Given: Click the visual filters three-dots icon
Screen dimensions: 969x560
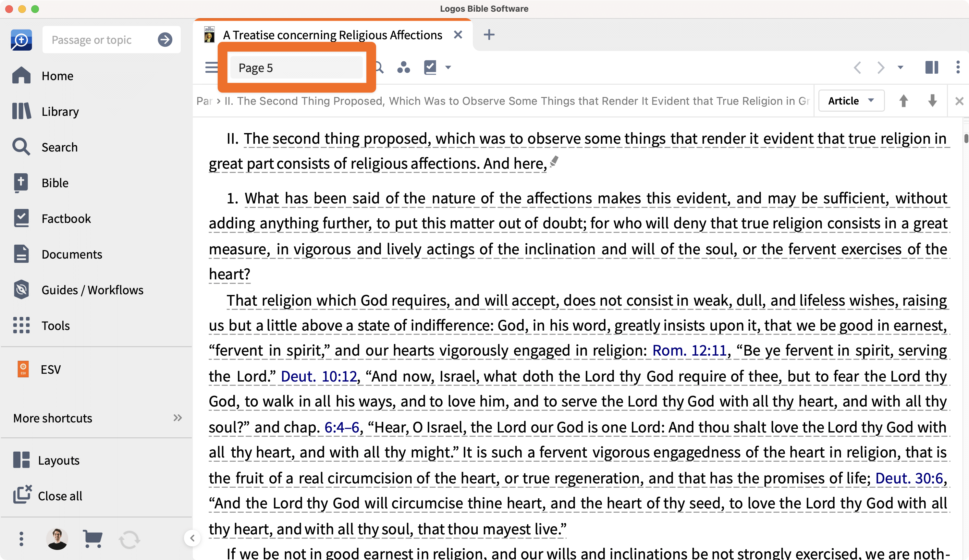Looking at the screenshot, I should click(403, 67).
